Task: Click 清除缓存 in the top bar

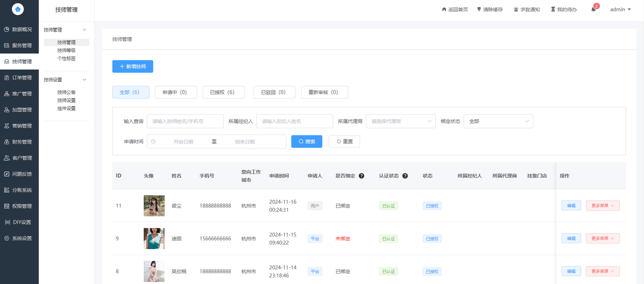Action: (490, 10)
